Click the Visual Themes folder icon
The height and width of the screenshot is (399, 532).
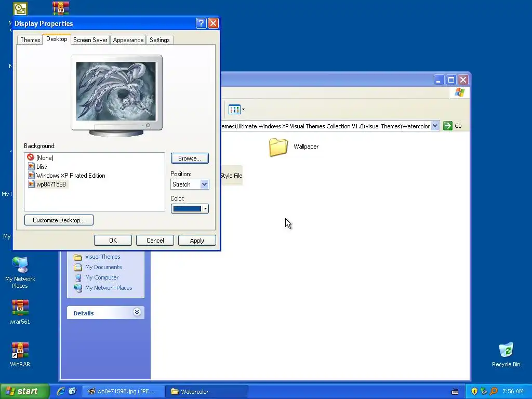(78, 257)
